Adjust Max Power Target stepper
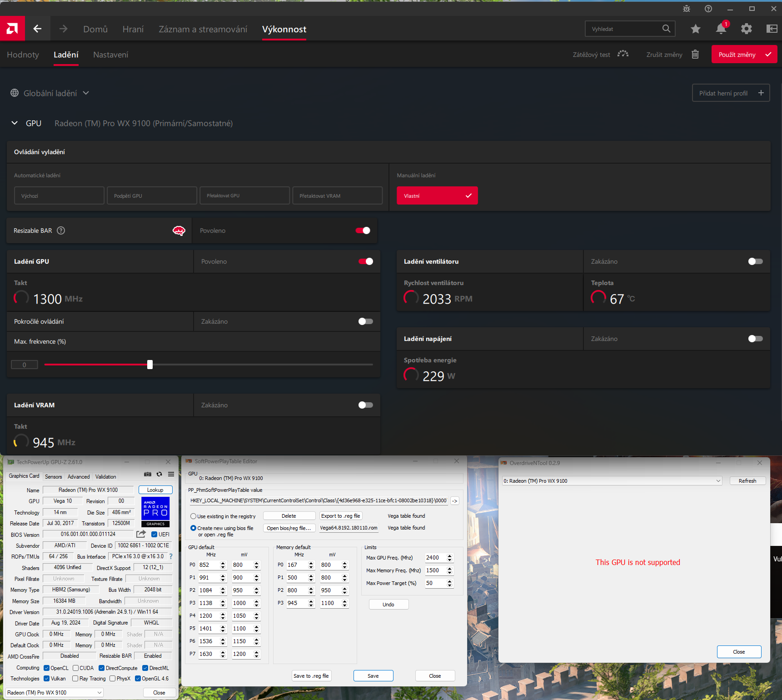 tap(449, 583)
